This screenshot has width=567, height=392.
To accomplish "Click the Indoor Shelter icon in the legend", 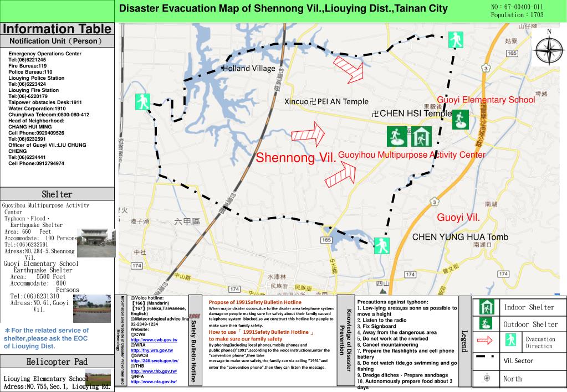I will pos(487,307).
